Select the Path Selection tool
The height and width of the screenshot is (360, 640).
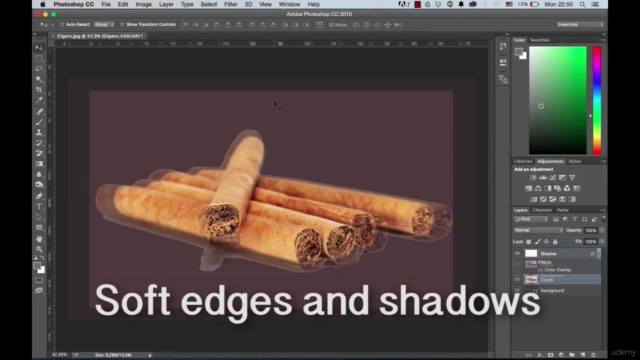(39, 217)
